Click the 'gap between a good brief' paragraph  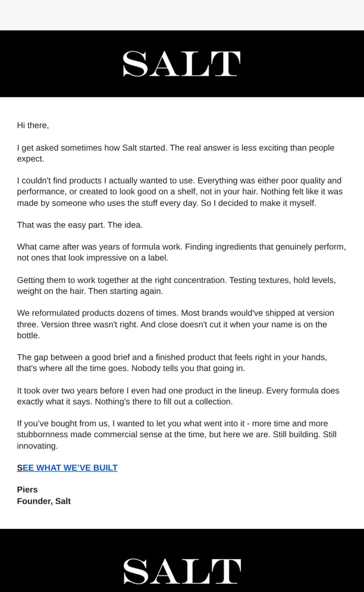(172, 363)
